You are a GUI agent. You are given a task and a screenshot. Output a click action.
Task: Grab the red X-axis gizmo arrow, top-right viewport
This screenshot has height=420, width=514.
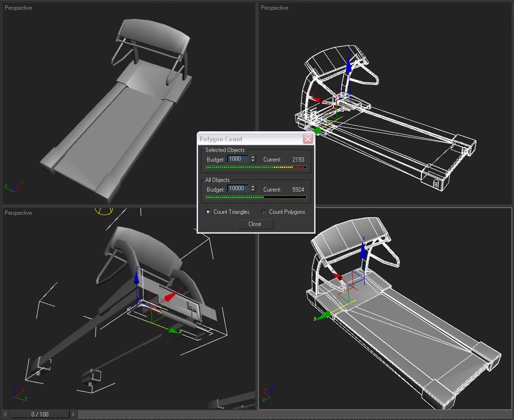tap(317, 99)
